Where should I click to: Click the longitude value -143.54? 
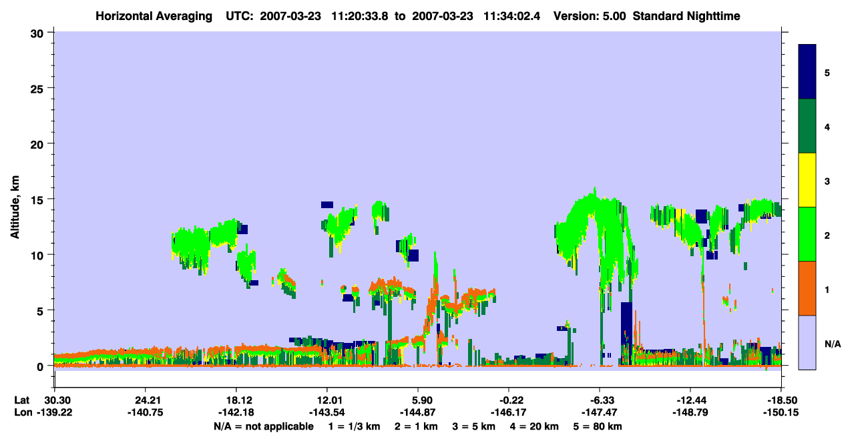(327, 413)
